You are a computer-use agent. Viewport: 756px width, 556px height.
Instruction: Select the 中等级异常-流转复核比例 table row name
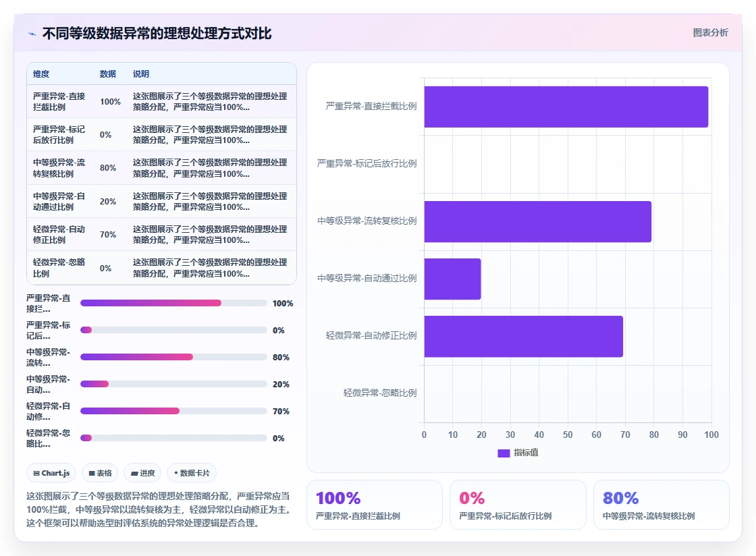click(59, 168)
